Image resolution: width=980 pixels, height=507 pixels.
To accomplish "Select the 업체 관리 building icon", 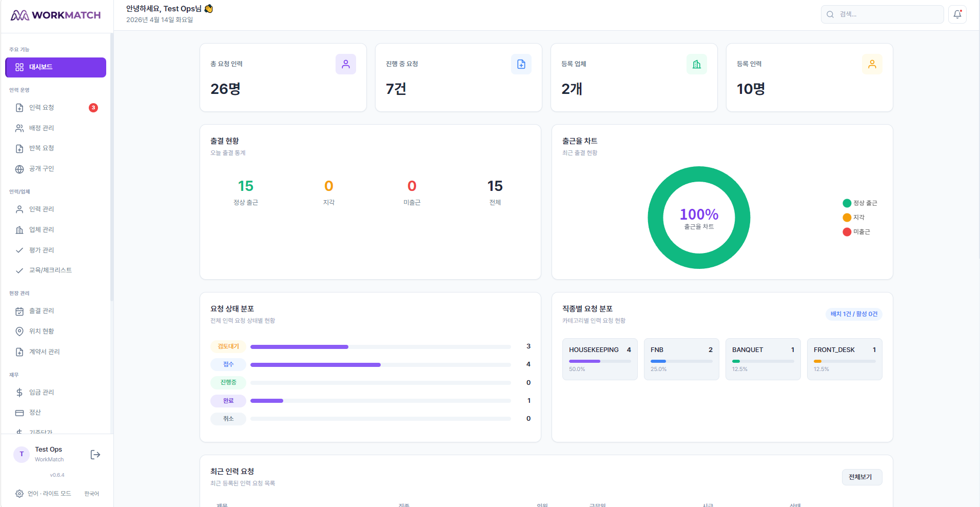I will click(x=19, y=229).
